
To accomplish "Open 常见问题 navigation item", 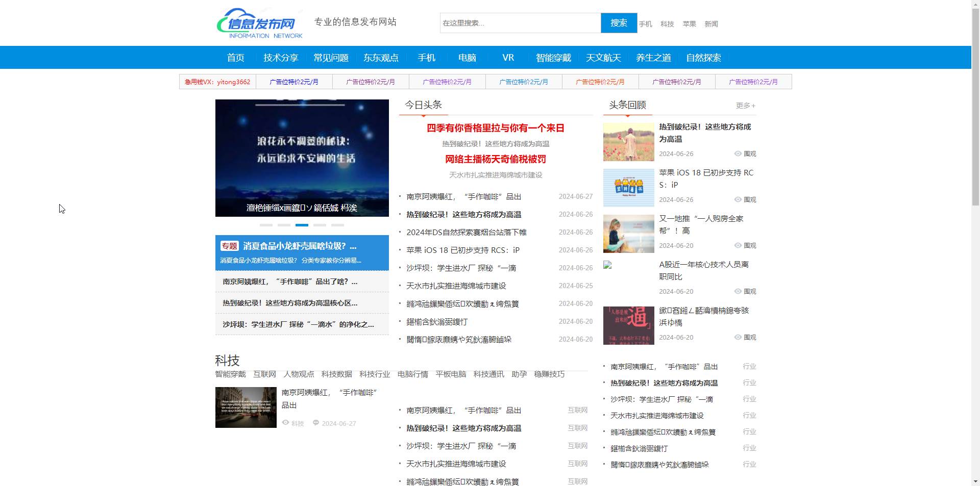I will coord(331,58).
